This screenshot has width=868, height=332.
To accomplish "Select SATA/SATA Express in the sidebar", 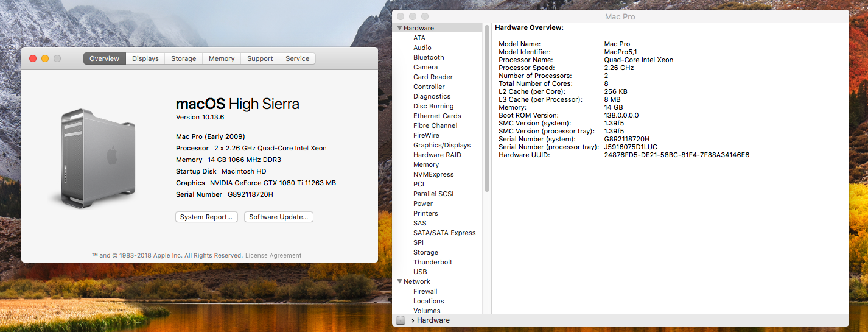I will pos(444,233).
